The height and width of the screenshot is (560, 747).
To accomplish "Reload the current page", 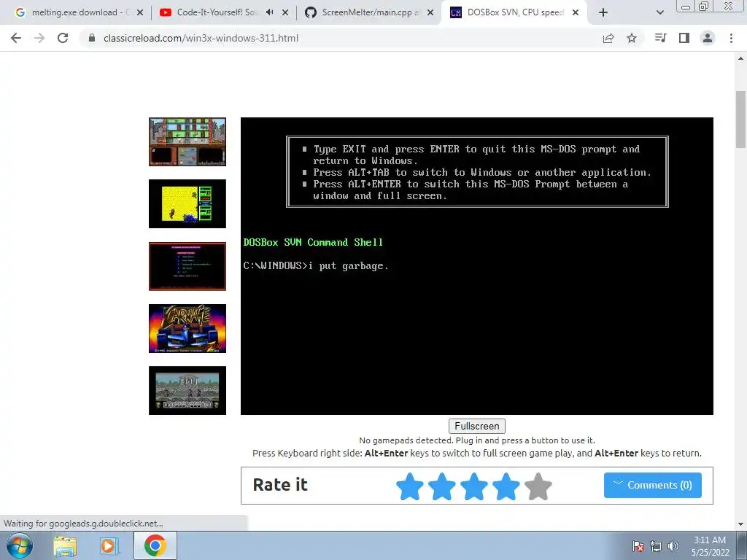I will 63,38.
